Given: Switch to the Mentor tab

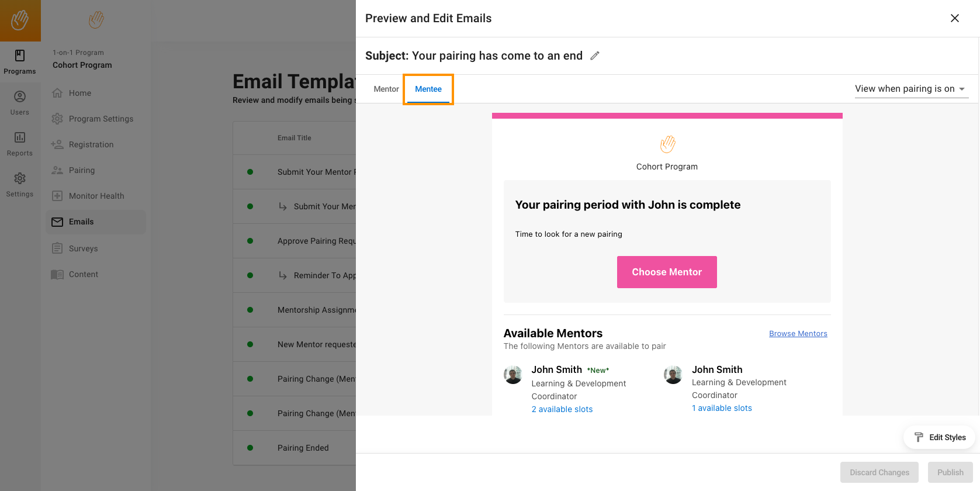Looking at the screenshot, I should [386, 89].
